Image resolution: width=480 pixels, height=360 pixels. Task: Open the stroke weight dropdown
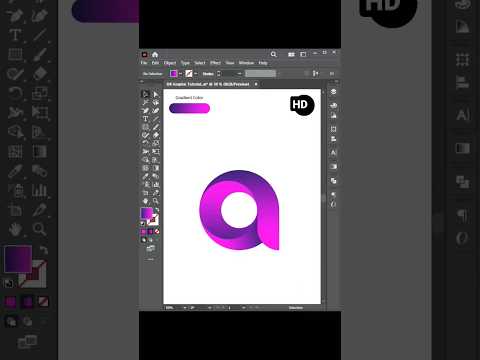pos(239,74)
